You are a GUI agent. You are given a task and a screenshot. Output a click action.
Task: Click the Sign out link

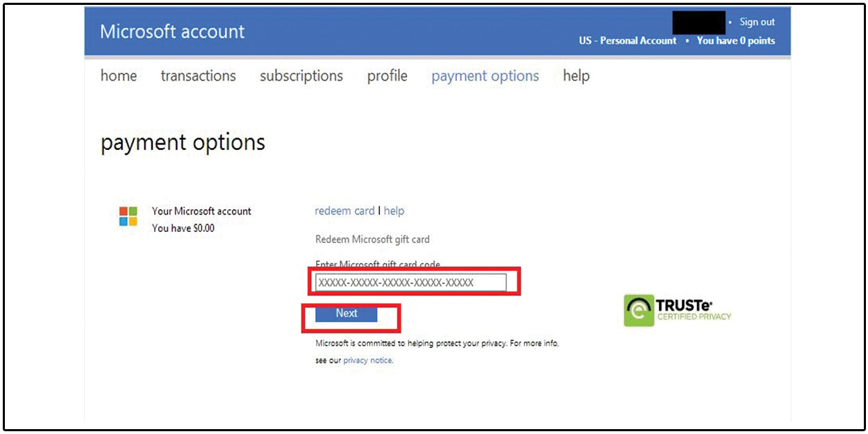[x=757, y=22]
